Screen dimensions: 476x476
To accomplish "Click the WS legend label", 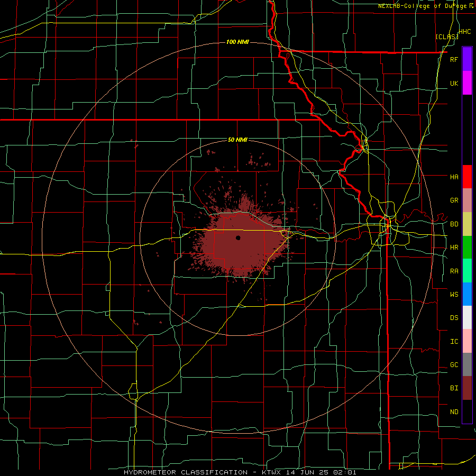I will [454, 294].
